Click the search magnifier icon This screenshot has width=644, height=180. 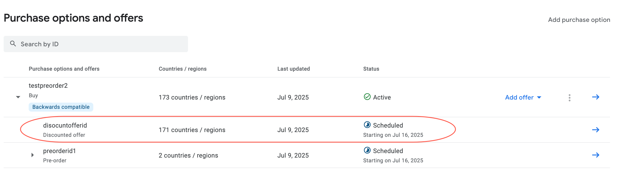click(x=13, y=43)
